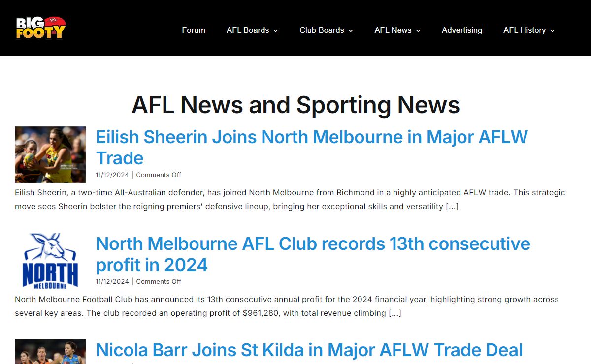The image size is (591, 364).
Task: Click the Eilish Sheerin article excerpt text
Action: pos(290,199)
